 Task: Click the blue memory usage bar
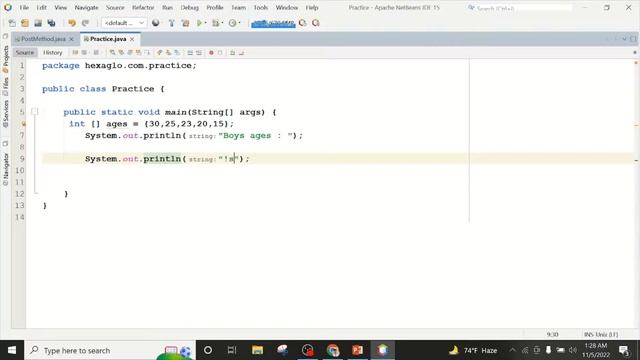point(273,24)
